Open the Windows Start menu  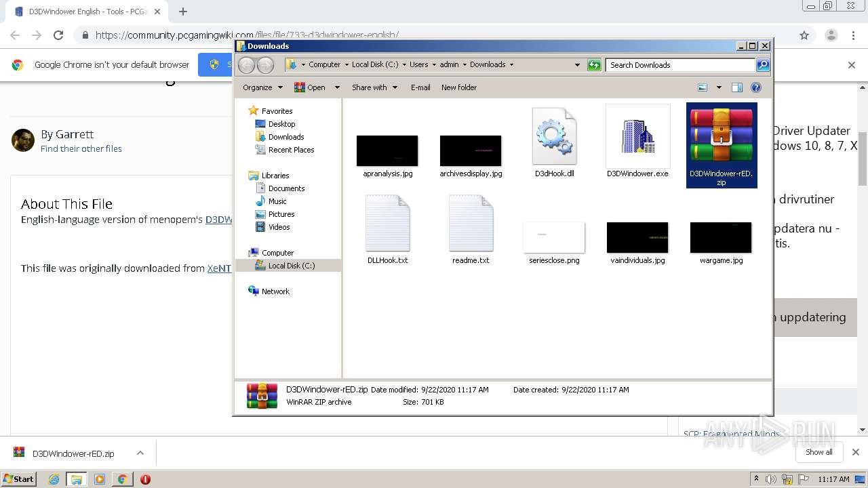pos(19,479)
